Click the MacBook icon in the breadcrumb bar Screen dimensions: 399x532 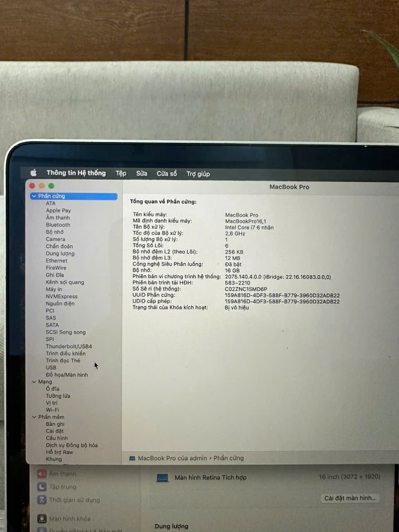tap(133, 458)
